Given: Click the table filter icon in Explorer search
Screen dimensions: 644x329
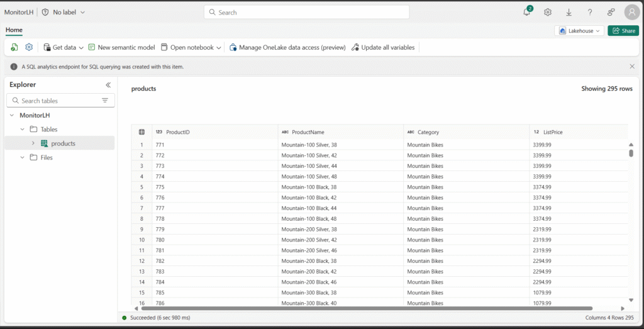Looking at the screenshot, I should pyautogui.click(x=105, y=101).
